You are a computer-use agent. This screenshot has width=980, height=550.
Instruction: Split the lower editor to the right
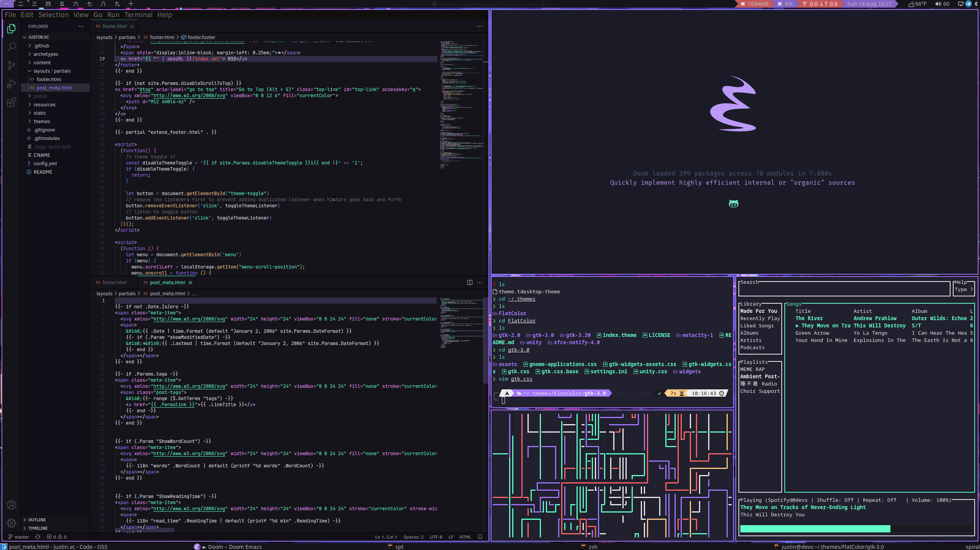pos(470,283)
